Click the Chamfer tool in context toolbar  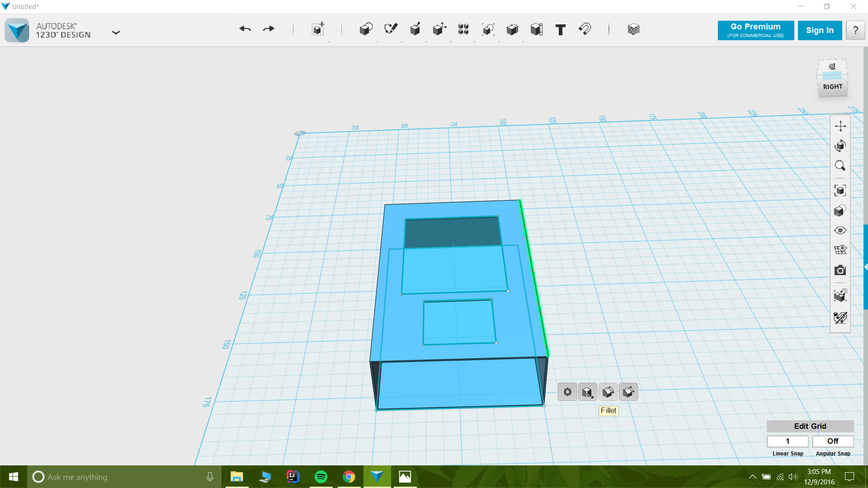(628, 392)
